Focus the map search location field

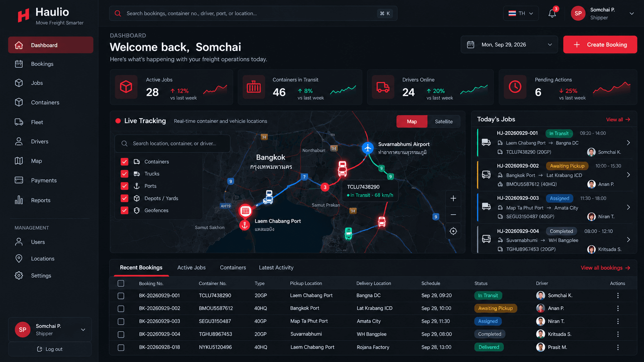point(173,143)
